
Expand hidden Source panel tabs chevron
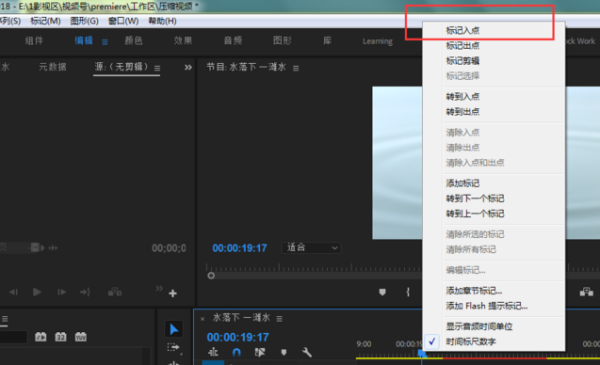tap(188, 68)
